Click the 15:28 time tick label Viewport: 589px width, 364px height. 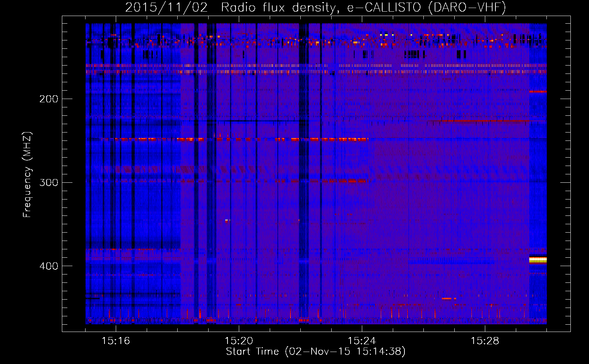(485, 341)
